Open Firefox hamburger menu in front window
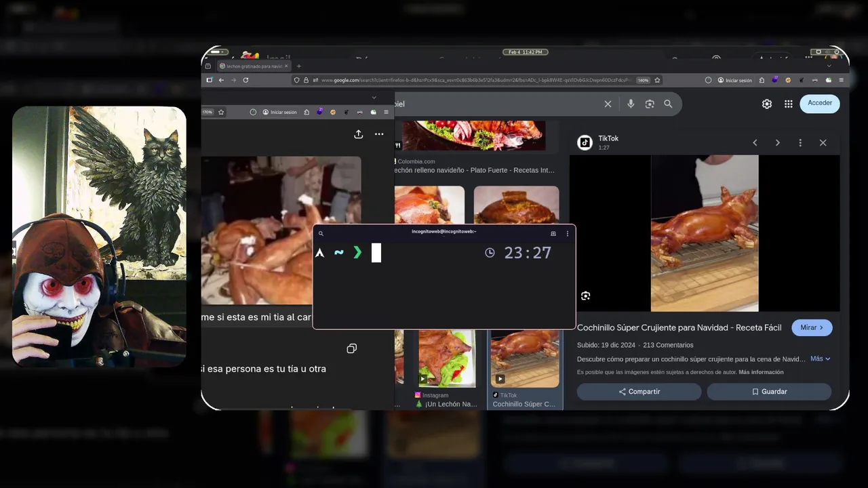This screenshot has height=488, width=868. tap(841, 80)
